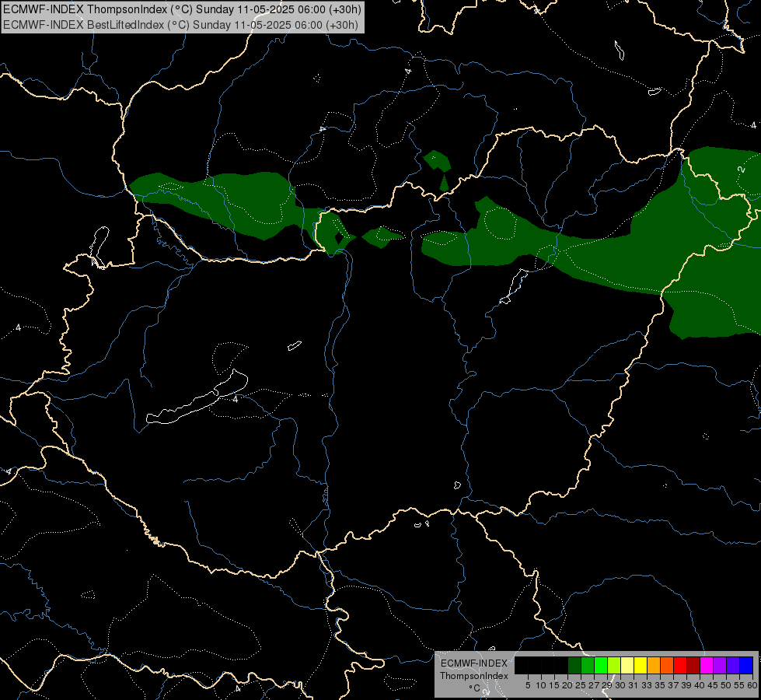The height and width of the screenshot is (700, 761).
Task: Click legend tick value 30
Action: point(620,685)
